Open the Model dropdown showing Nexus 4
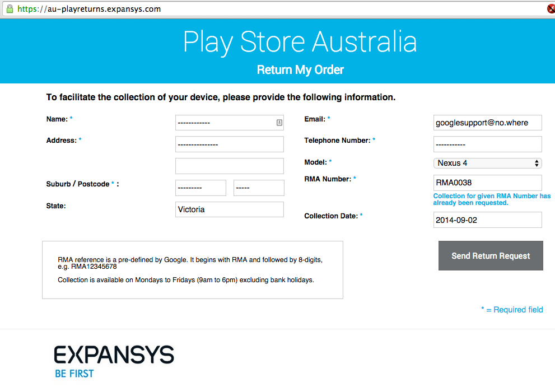Screen dimensions: 555x392 pyautogui.click(x=487, y=163)
